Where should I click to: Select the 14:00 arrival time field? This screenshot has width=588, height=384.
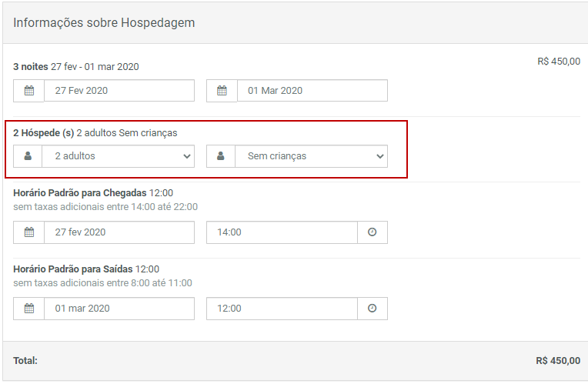[x=282, y=232]
